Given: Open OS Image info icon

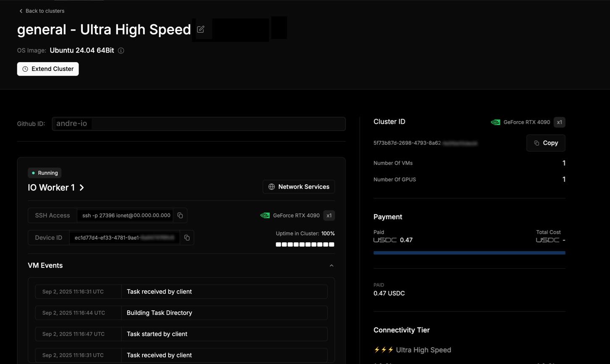Looking at the screenshot, I should 121,51.
